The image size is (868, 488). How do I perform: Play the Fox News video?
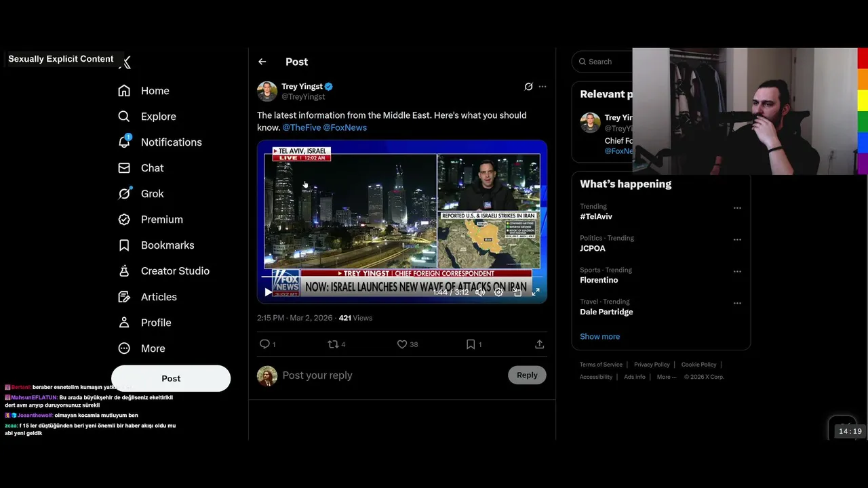click(269, 292)
